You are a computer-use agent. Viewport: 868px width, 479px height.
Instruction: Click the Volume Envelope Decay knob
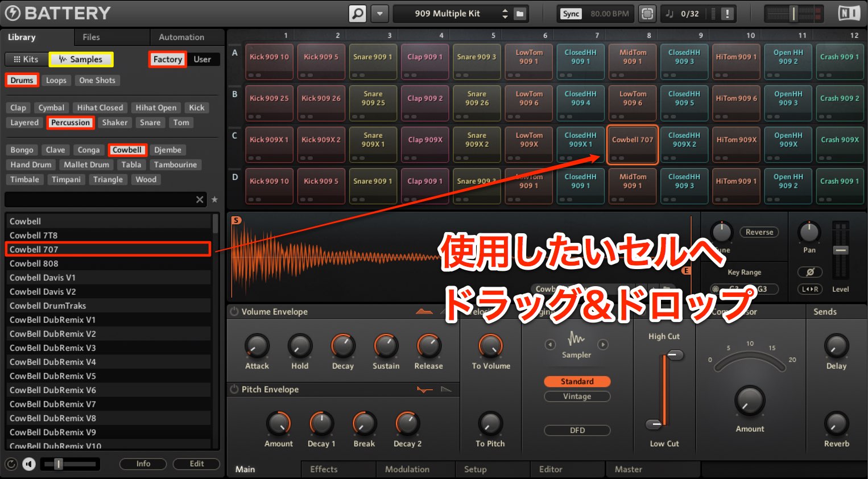[343, 346]
